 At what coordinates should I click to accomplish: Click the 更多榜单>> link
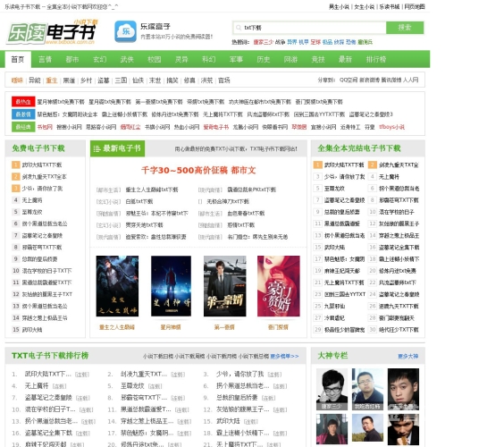pyautogui.click(x=284, y=357)
